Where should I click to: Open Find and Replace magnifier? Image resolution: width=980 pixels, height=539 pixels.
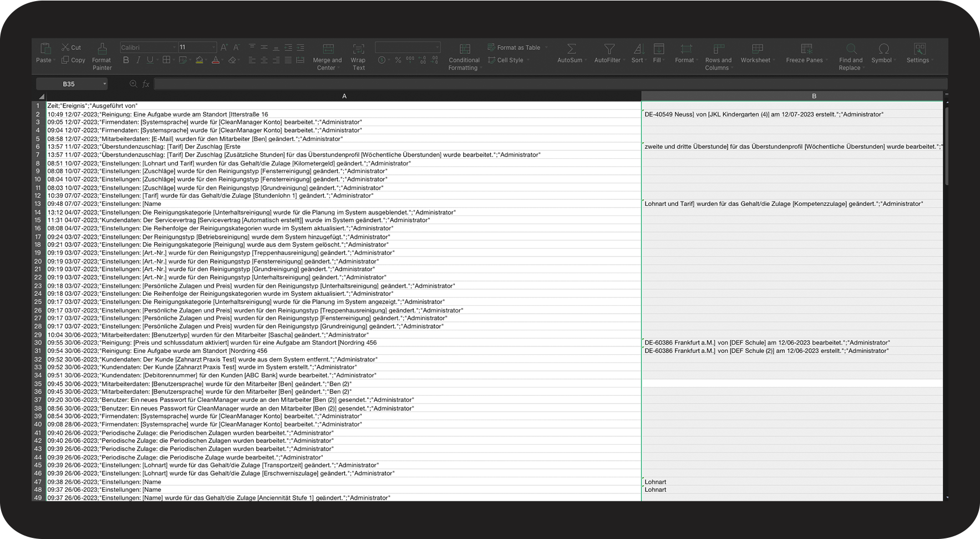click(851, 49)
